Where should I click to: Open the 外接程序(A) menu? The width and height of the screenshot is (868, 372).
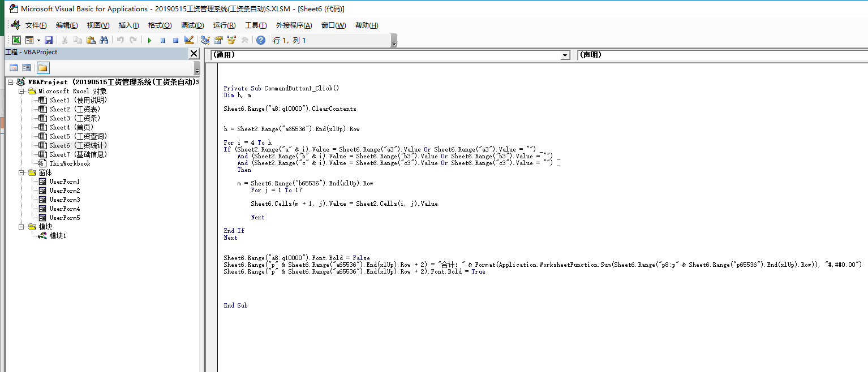(294, 25)
